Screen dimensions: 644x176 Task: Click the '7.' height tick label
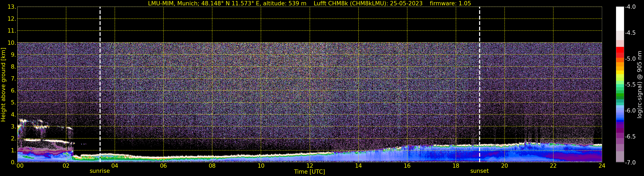coord(13,79)
